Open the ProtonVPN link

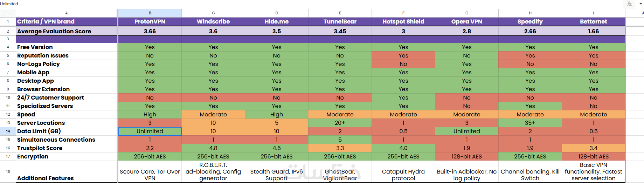150,22
